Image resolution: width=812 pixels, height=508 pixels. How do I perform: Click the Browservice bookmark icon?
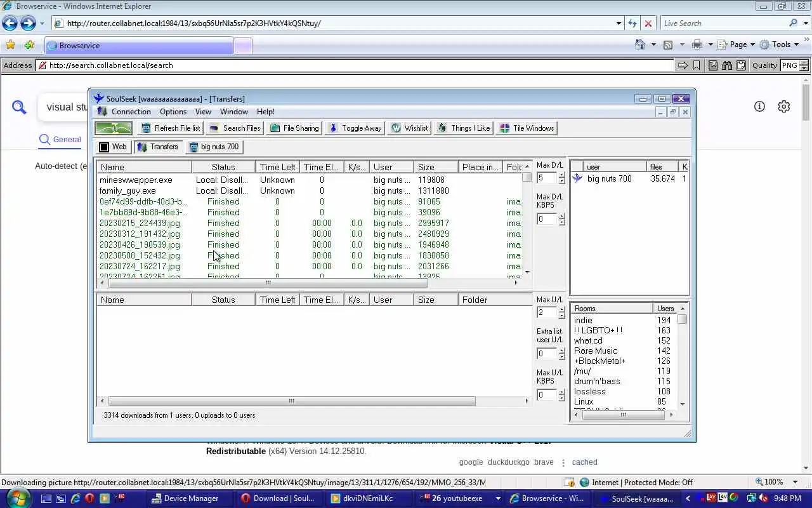pyautogui.click(x=697, y=65)
